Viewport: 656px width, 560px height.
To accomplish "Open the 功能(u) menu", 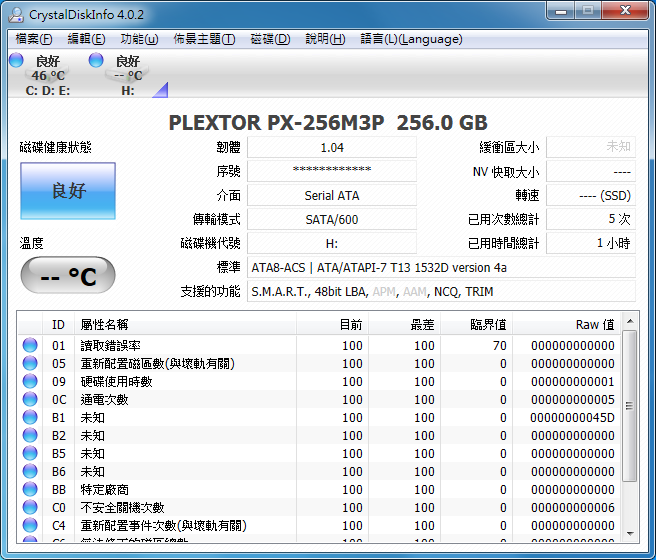I will (139, 39).
